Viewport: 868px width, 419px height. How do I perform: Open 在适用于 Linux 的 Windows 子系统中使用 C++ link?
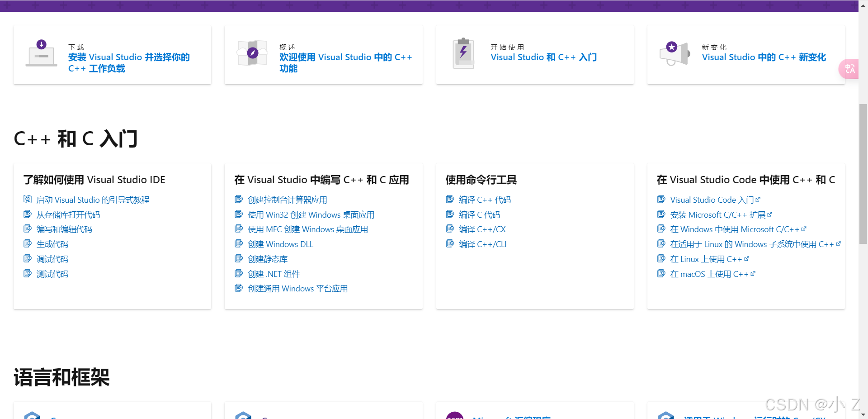click(755, 244)
